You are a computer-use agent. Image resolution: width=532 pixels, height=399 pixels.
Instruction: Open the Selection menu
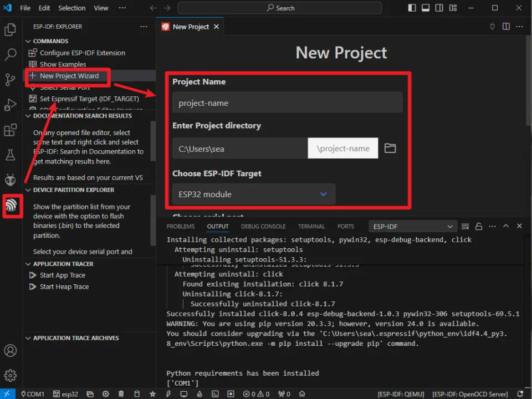coord(71,8)
